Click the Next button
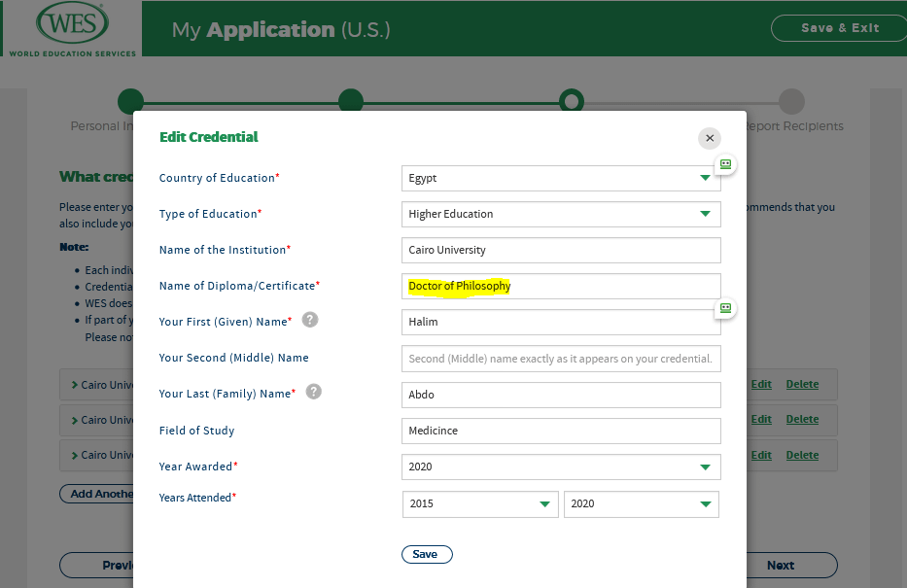The image size is (907, 588). (780, 565)
